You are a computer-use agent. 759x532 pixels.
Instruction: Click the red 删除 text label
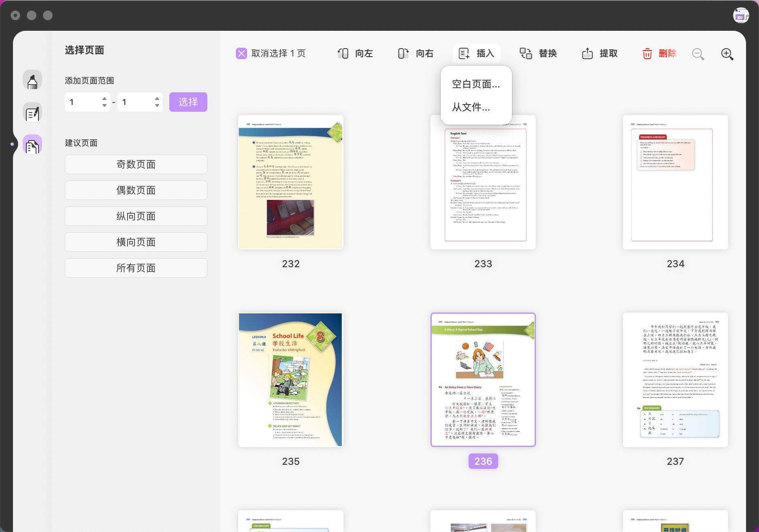tap(667, 53)
